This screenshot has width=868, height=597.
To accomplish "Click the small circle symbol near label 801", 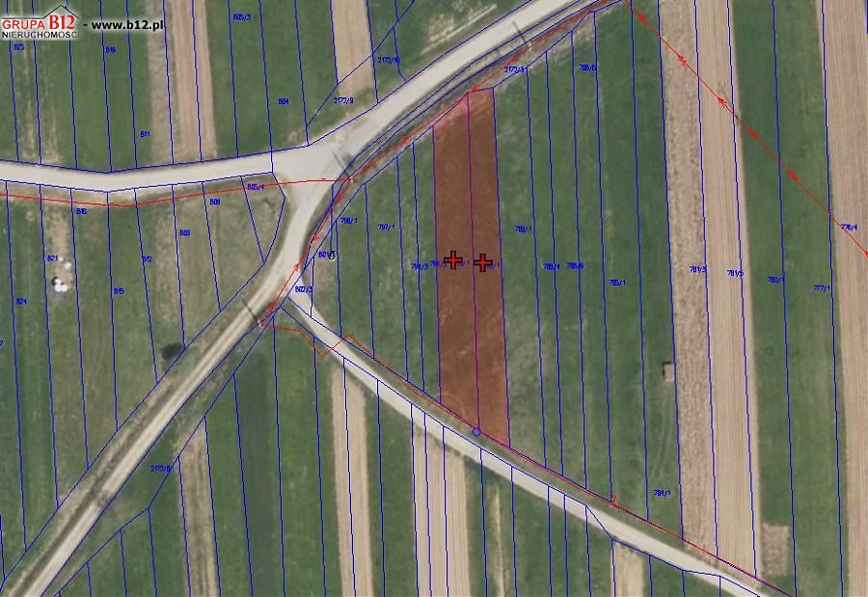I will 332,257.
